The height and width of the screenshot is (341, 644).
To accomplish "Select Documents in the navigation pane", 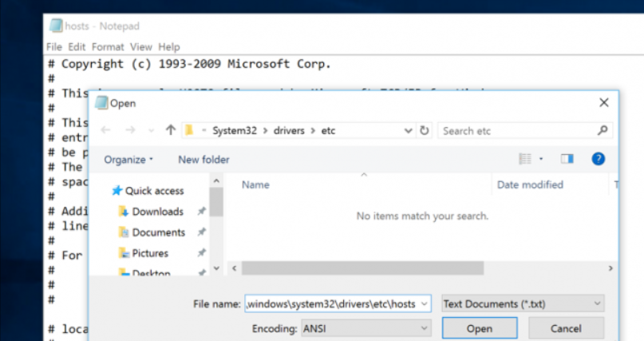I will (158, 232).
